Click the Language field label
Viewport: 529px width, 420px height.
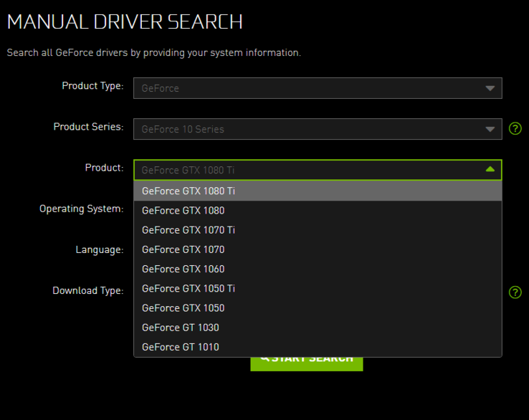click(100, 250)
